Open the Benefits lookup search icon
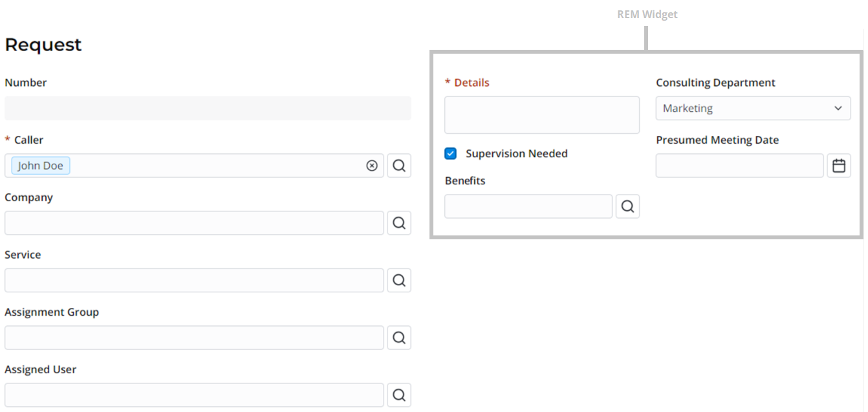Image resolution: width=868 pixels, height=412 pixels. coord(627,206)
